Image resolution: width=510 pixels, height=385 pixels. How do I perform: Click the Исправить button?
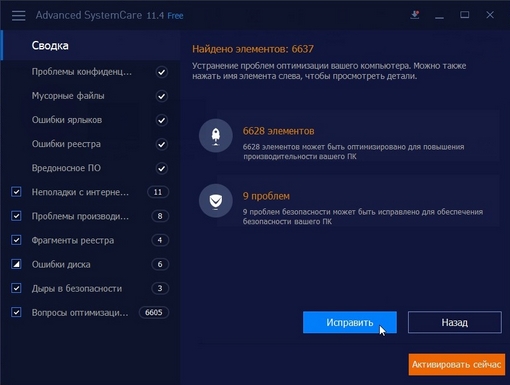click(x=350, y=322)
